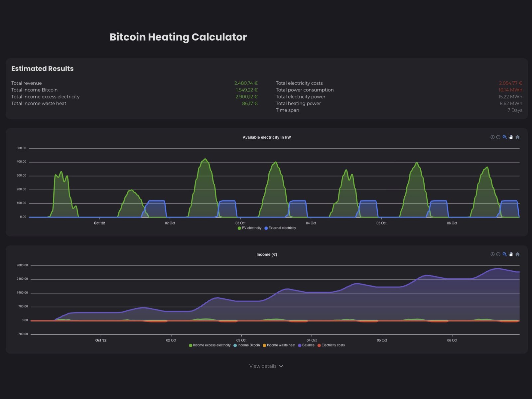Toggle the PV electricity series in the legend
This screenshot has height=399, width=532.
pyautogui.click(x=250, y=228)
